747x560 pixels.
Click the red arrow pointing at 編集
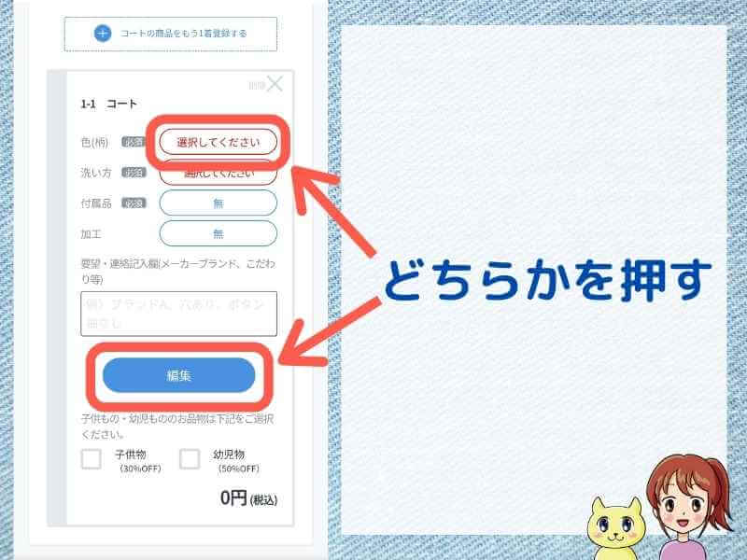(329, 333)
